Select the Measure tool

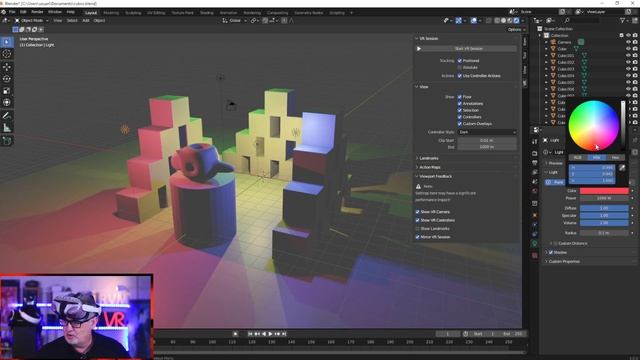pos(7,128)
